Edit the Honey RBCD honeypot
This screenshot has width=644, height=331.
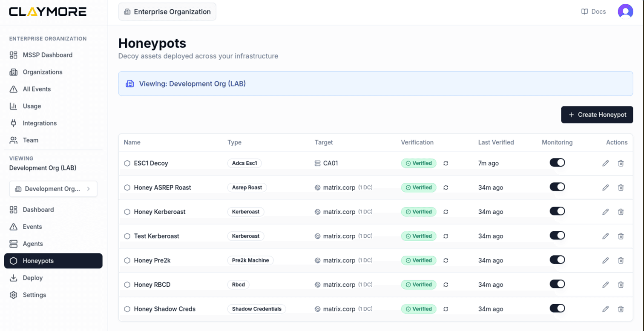[605, 285]
